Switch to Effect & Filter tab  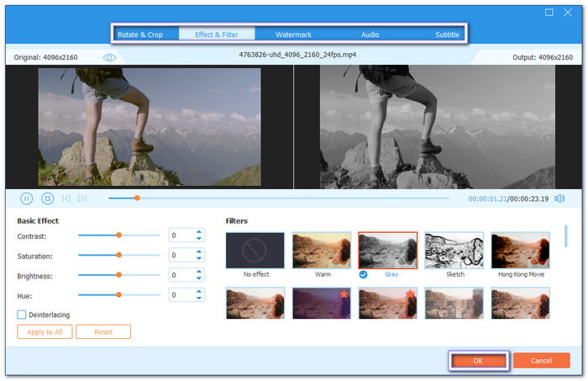click(x=217, y=34)
